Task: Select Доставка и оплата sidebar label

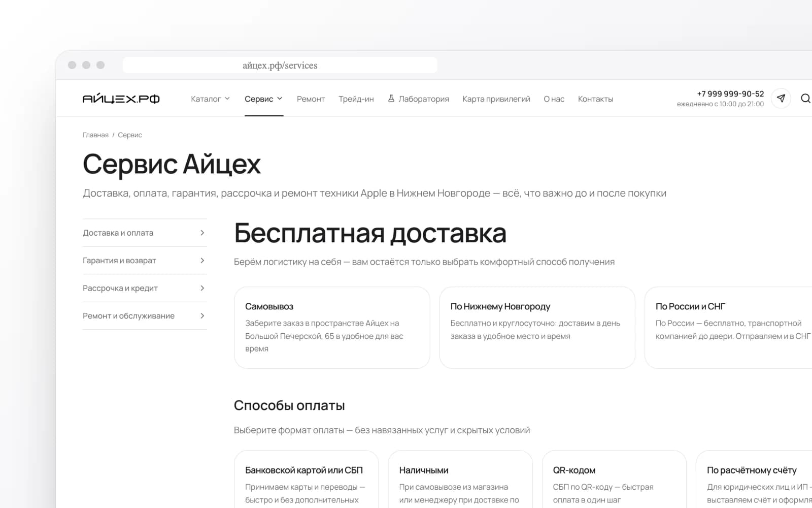Action: click(118, 233)
